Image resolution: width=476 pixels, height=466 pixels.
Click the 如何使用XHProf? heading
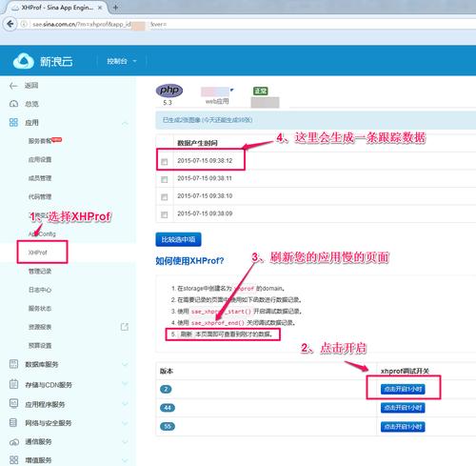pos(189,261)
